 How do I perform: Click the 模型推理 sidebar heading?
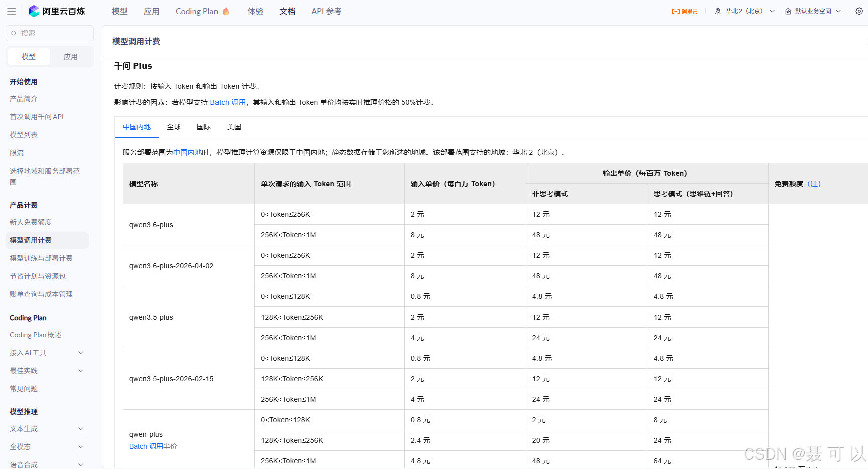coord(24,412)
